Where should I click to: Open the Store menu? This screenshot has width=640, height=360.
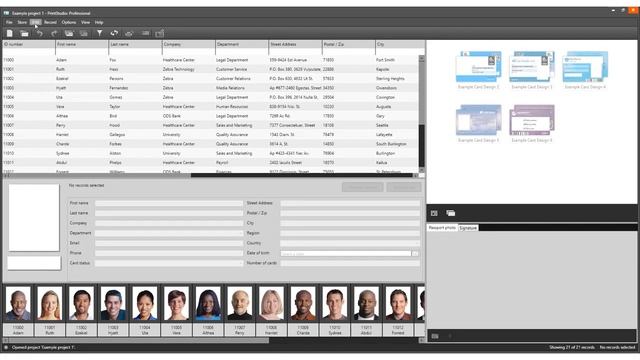(x=22, y=22)
